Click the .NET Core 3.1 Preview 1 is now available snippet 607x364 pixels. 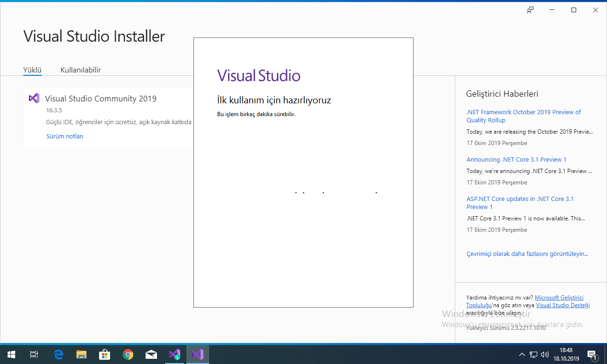tap(526, 218)
